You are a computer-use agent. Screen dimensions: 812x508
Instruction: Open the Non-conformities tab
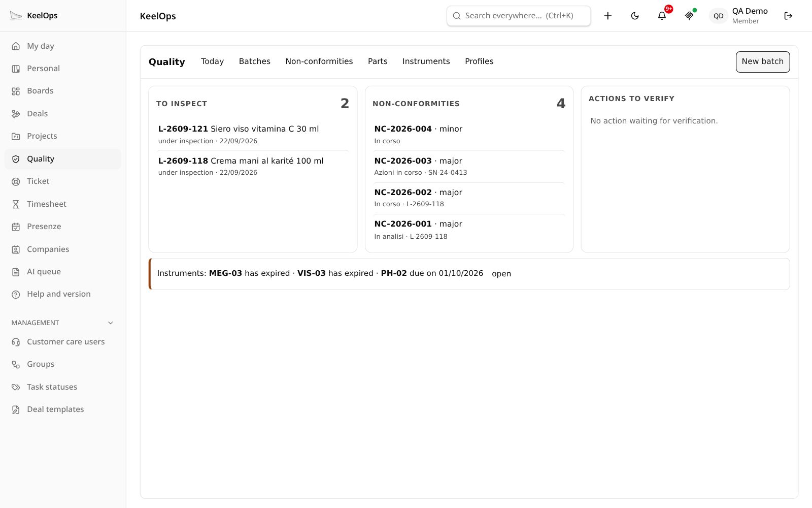pyautogui.click(x=319, y=61)
